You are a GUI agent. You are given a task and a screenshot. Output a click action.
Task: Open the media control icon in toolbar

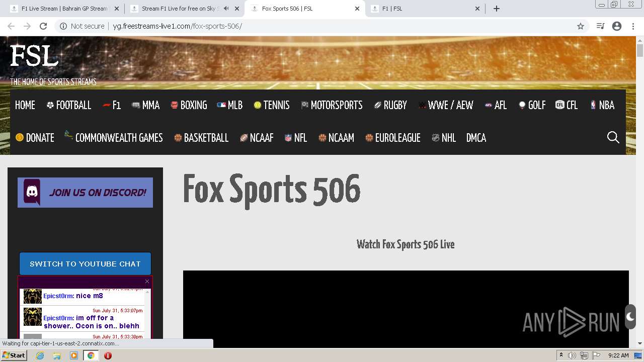[600, 26]
